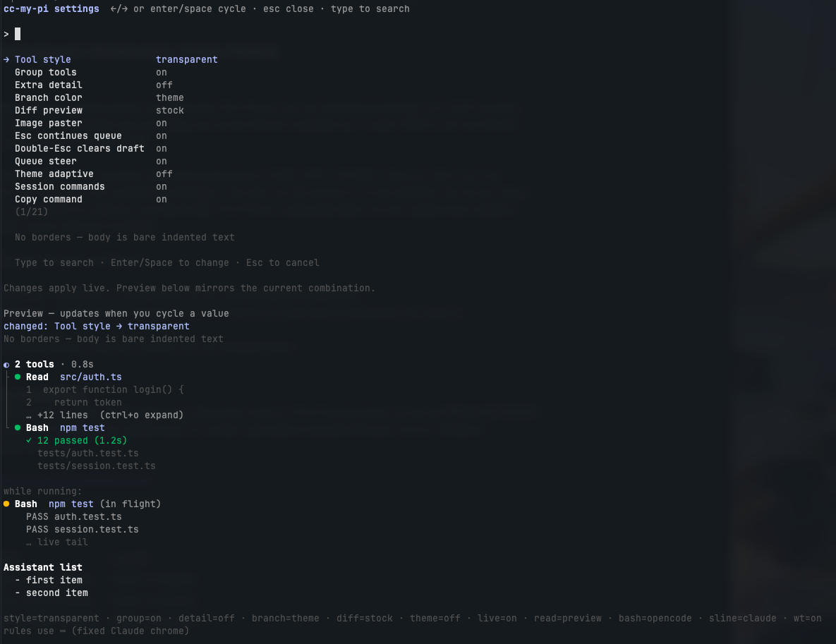Select the Tool style setting row
This screenshot has height=644, width=836.
(x=111, y=60)
